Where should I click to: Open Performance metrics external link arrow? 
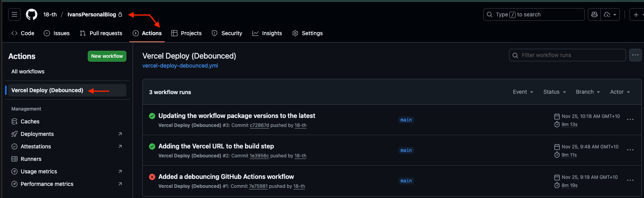120,184
